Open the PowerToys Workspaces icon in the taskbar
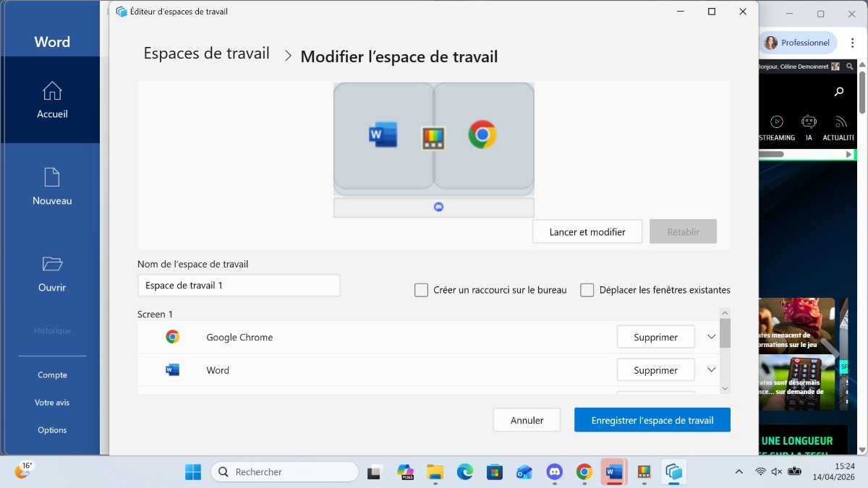Image resolution: width=868 pixels, height=488 pixels. click(674, 471)
